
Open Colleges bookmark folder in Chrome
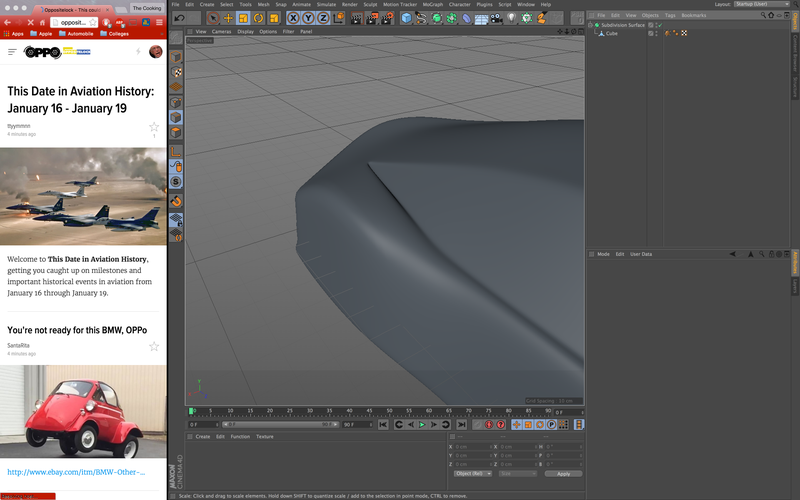click(114, 34)
